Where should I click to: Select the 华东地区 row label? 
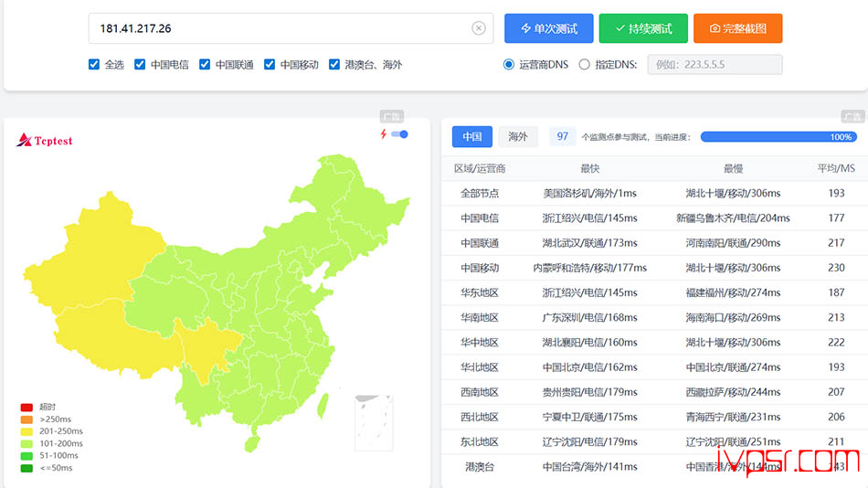pyautogui.click(x=480, y=292)
